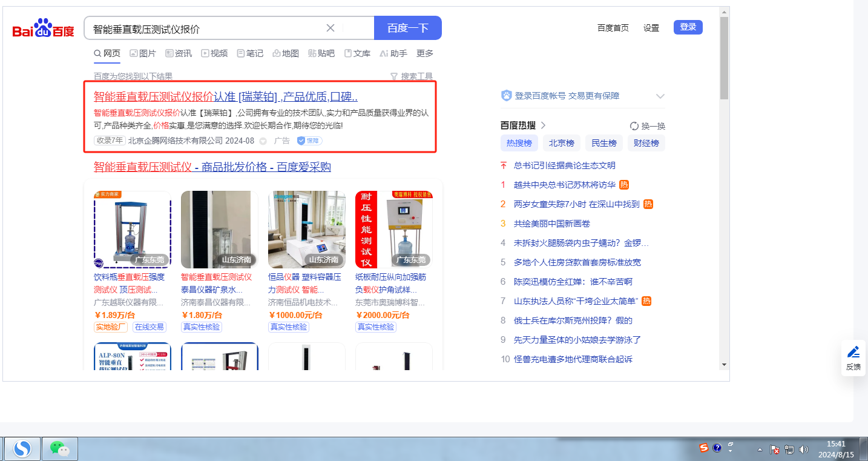Click the 共绘美丽中国新画卷 hot search item
Screen dimensions: 868x461
coord(552,224)
